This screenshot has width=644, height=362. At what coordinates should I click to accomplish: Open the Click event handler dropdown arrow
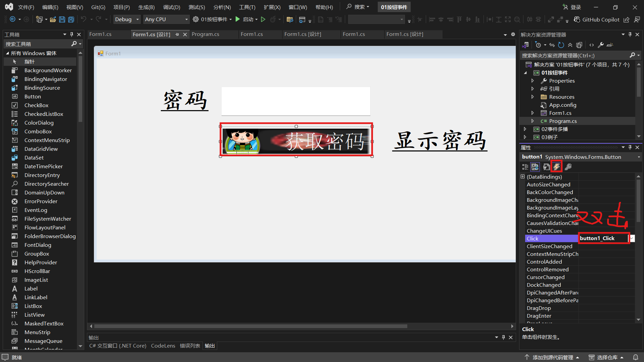click(x=632, y=238)
